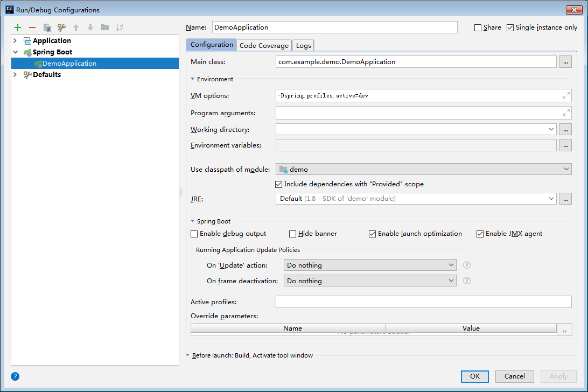Show more override parameters toolbar actions
Image resolution: width=588 pixels, height=392 pixels.
564,331
